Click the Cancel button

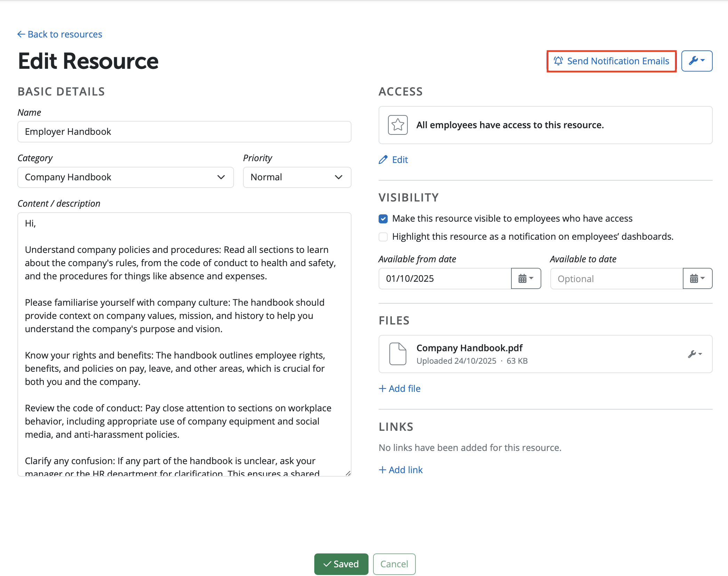point(394,564)
